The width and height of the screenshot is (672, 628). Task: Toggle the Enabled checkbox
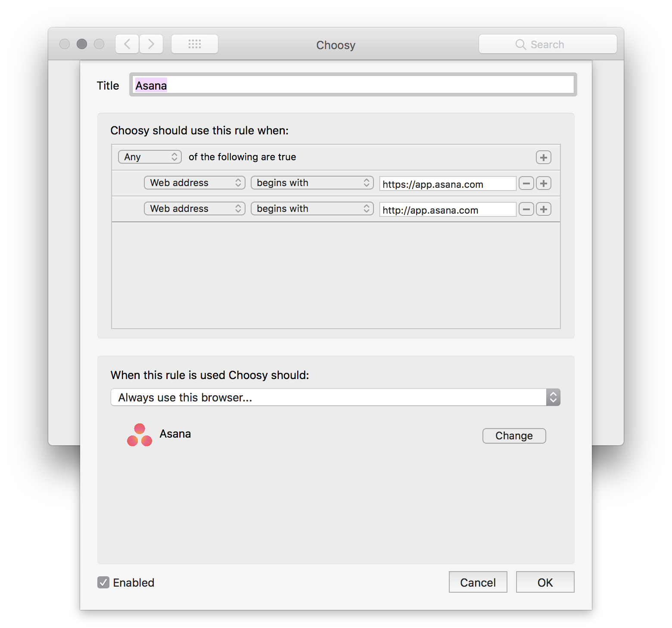[103, 582]
